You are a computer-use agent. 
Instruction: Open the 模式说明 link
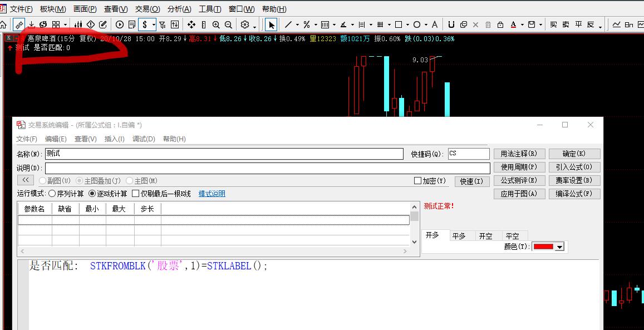212,194
